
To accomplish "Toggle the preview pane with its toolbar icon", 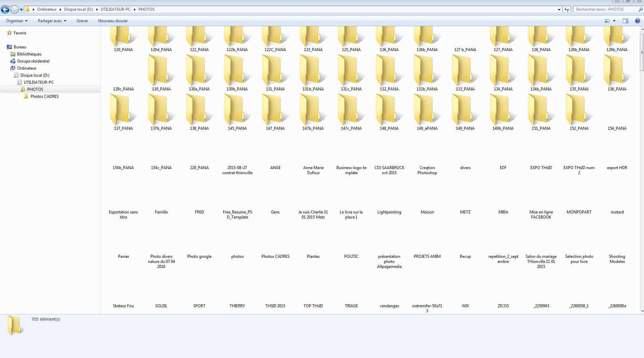I will pos(626,21).
